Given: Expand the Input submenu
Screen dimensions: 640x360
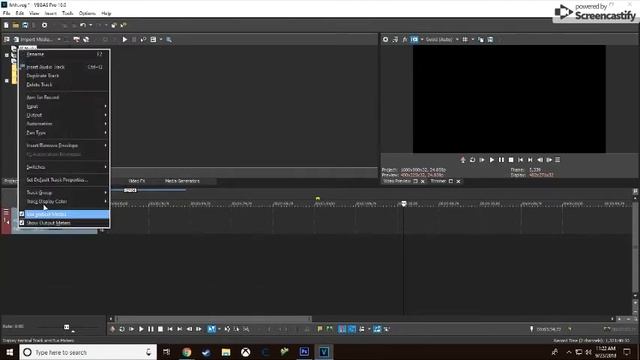Looking at the screenshot, I should [64, 107].
